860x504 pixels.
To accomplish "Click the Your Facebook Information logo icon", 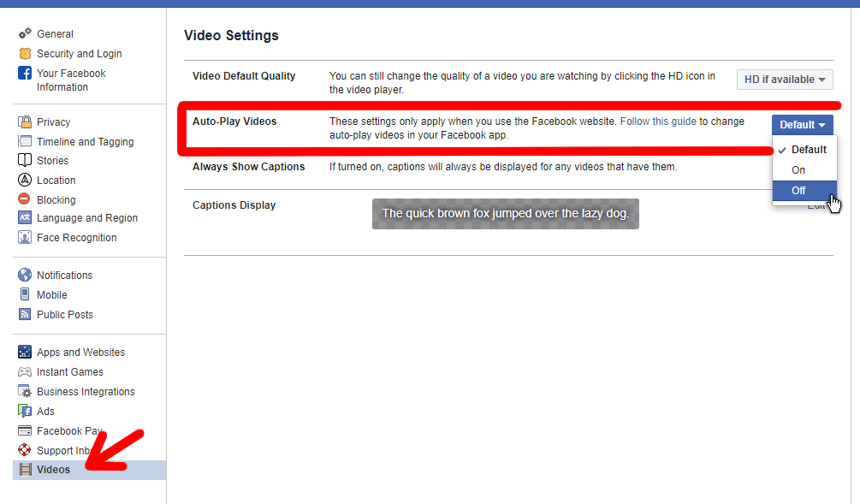I will (25, 73).
